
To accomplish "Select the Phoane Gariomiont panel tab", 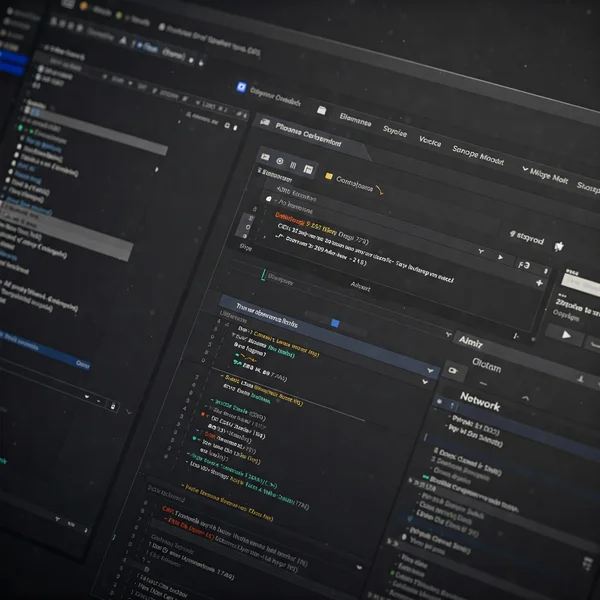I will click(308, 135).
